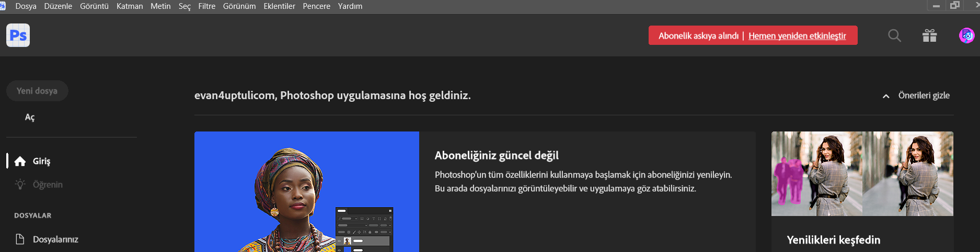Click the lightbulb icon beside Öğrenin
This screenshot has height=252, width=980.
click(20, 184)
